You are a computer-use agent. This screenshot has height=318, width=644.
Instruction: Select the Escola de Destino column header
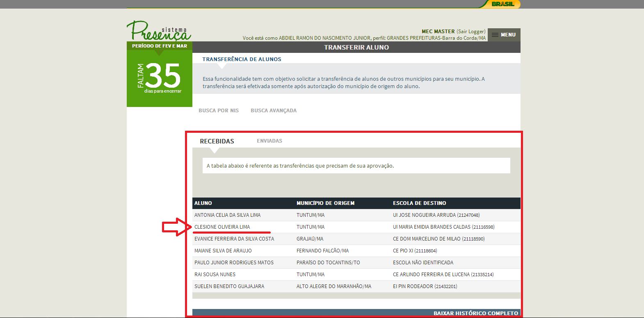click(x=420, y=203)
